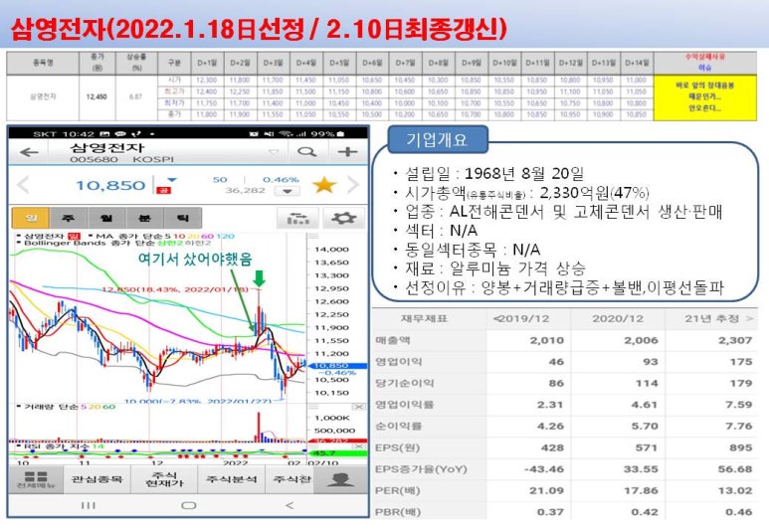This screenshot has width=769, height=532.
Task: Click the 재료 : 알루미늄 가격 상승 line
Action: (x=495, y=268)
